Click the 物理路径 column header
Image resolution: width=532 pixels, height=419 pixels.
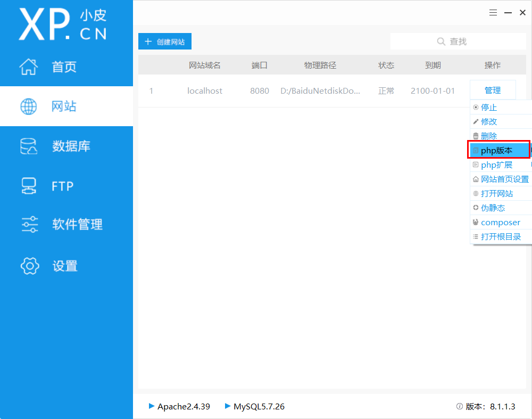(320, 65)
